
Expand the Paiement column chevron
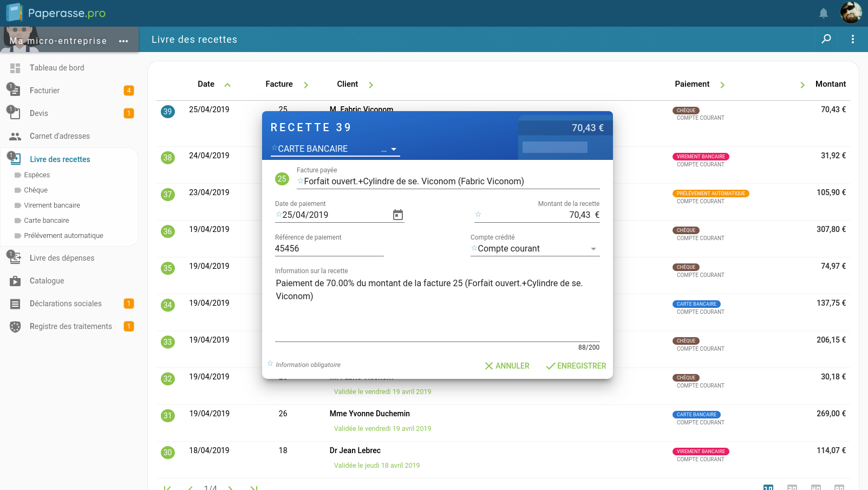tap(722, 85)
